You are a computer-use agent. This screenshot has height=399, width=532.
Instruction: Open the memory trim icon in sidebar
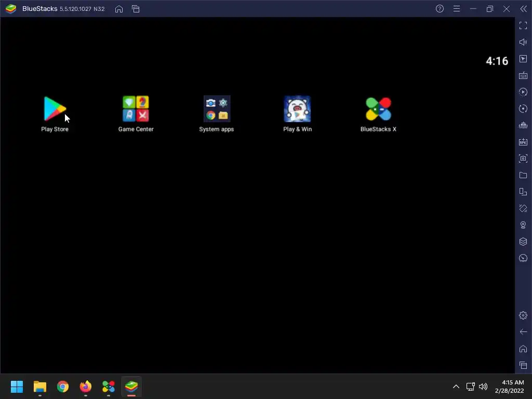point(523,125)
